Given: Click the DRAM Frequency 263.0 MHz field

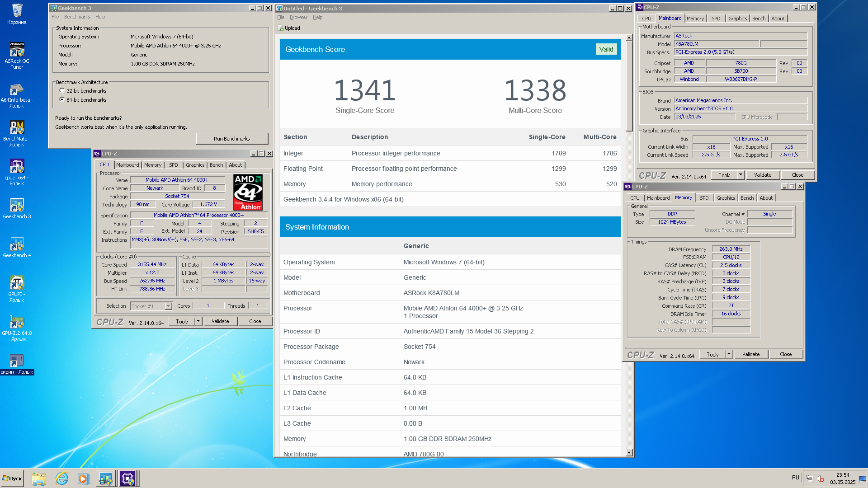Looking at the screenshot, I should (x=731, y=249).
